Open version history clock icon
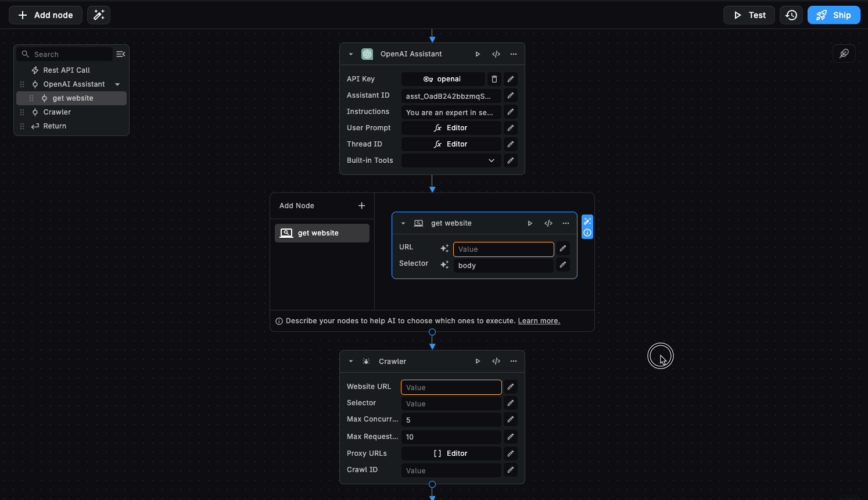This screenshot has height=500, width=868. click(x=791, y=15)
